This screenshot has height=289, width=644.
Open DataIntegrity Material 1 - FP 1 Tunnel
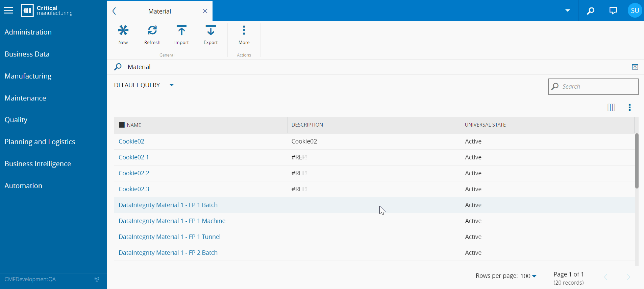coord(169,237)
